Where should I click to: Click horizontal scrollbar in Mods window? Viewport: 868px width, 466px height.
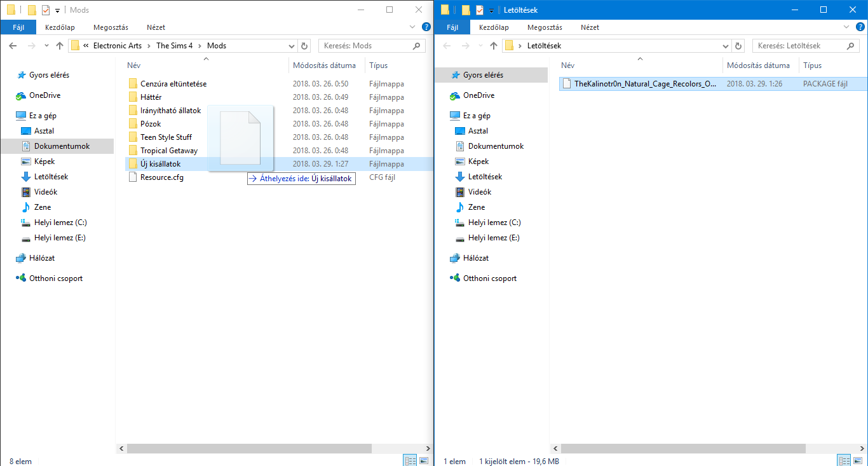click(x=249, y=448)
